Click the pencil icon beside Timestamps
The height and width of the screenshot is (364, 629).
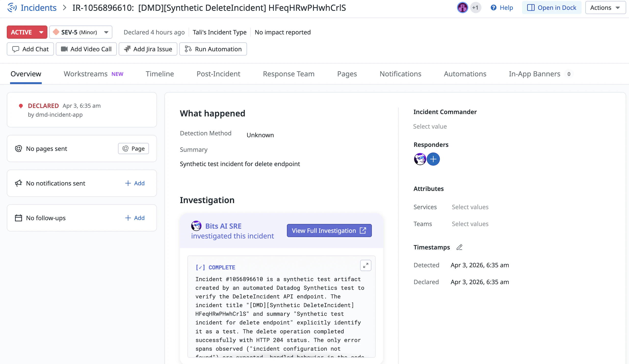pos(459,247)
